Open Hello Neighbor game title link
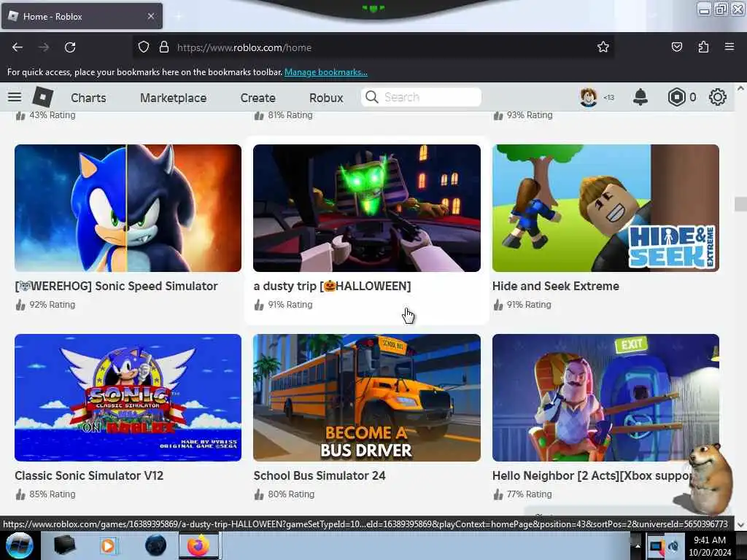The image size is (747, 560). tap(592, 475)
